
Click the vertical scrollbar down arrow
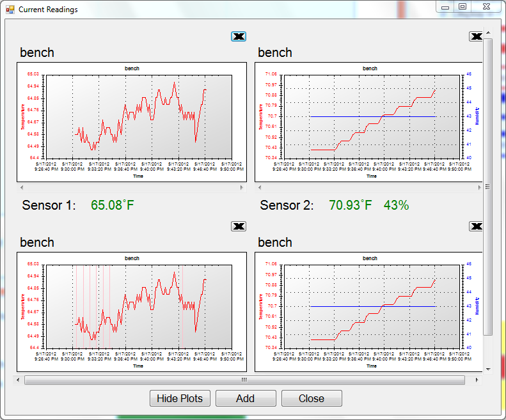click(488, 369)
